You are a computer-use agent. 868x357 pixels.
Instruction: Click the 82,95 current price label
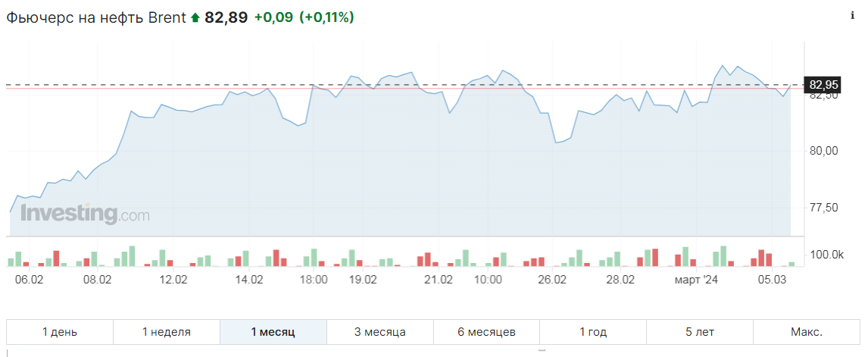coord(825,84)
